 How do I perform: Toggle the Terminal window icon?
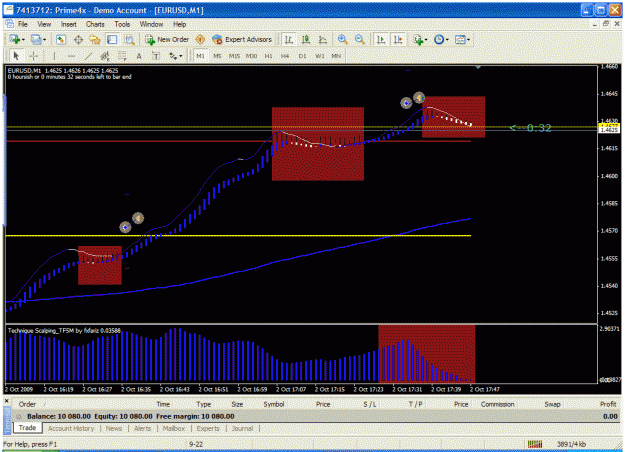point(112,39)
